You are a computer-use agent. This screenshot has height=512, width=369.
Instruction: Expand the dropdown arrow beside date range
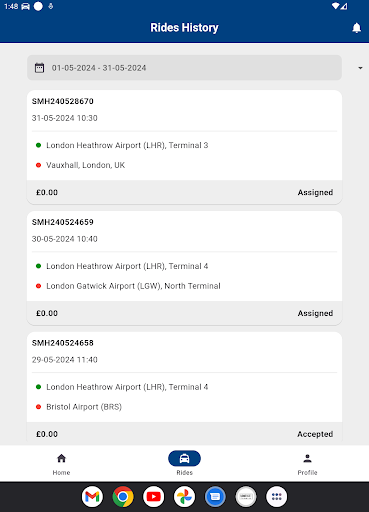point(360,68)
